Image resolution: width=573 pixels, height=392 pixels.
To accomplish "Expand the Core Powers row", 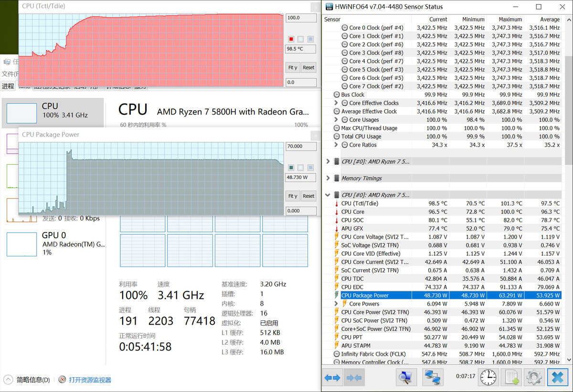I will point(337,304).
